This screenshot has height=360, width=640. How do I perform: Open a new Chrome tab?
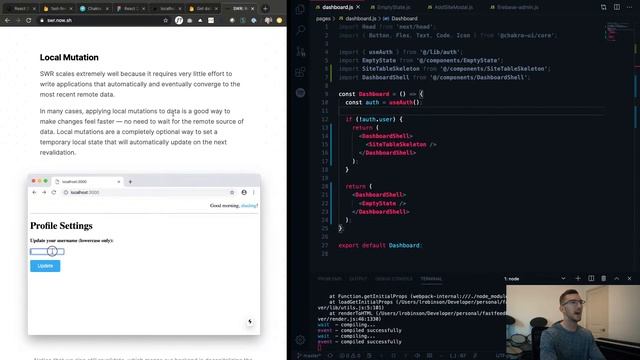265,8
